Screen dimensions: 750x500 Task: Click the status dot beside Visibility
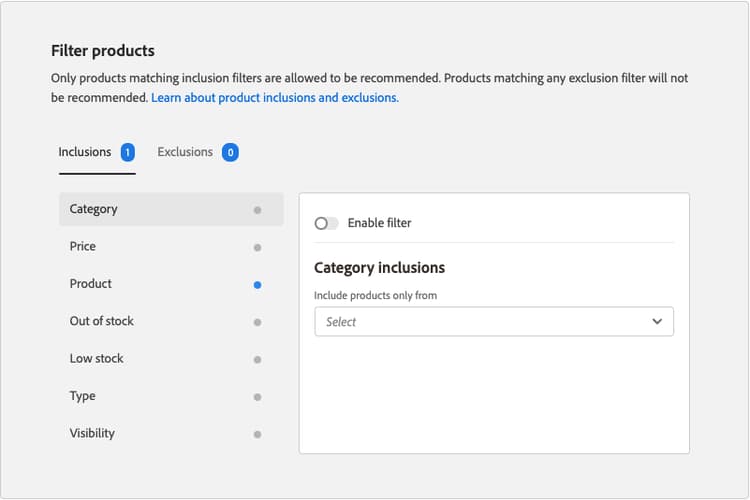pyautogui.click(x=257, y=434)
